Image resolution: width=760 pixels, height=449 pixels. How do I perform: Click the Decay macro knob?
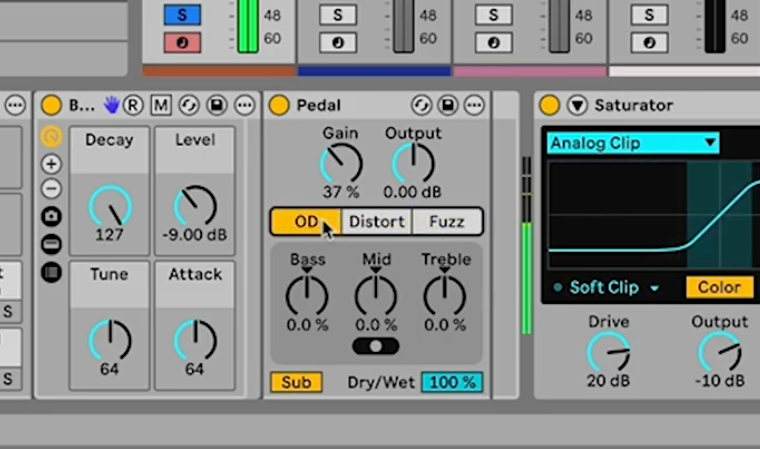tap(110, 206)
